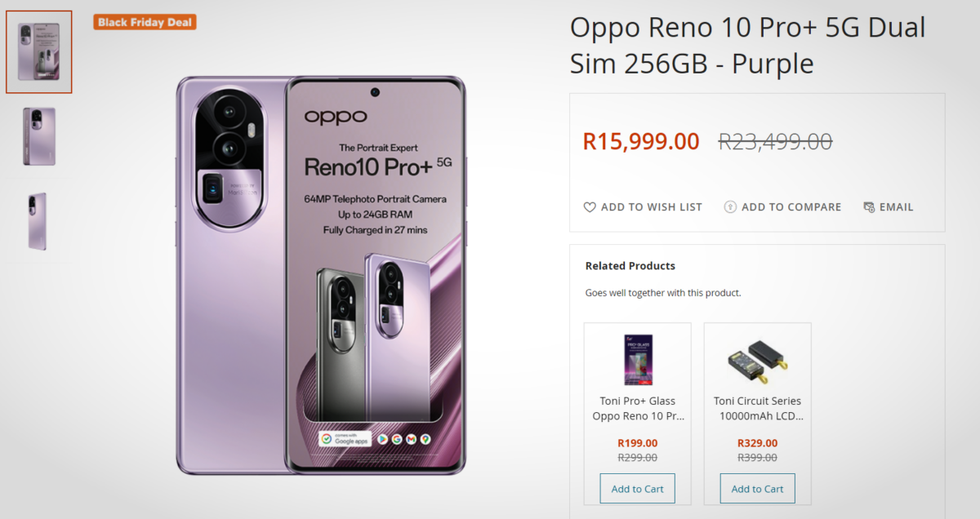Viewport: 980px width, 519px height.
Task: Open the Toni Circuit Series power bank image
Action: (x=757, y=359)
